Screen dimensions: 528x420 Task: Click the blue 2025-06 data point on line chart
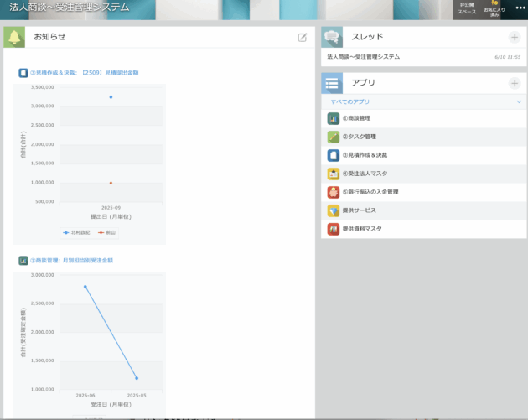[x=85, y=287]
